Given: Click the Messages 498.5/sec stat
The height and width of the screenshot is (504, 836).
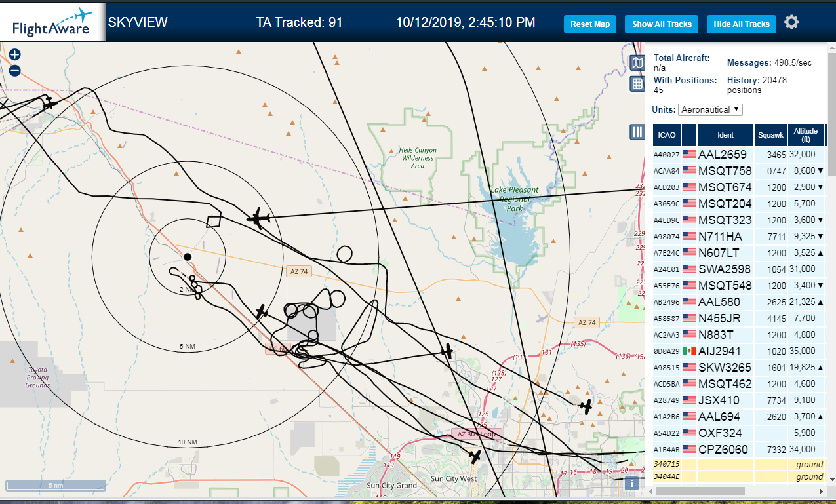Looking at the screenshot, I should tap(770, 62).
